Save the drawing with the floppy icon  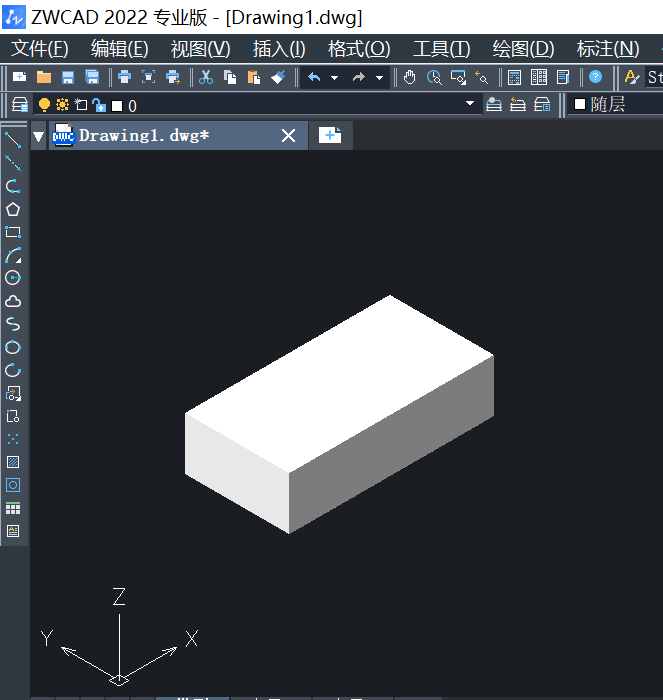click(x=67, y=77)
